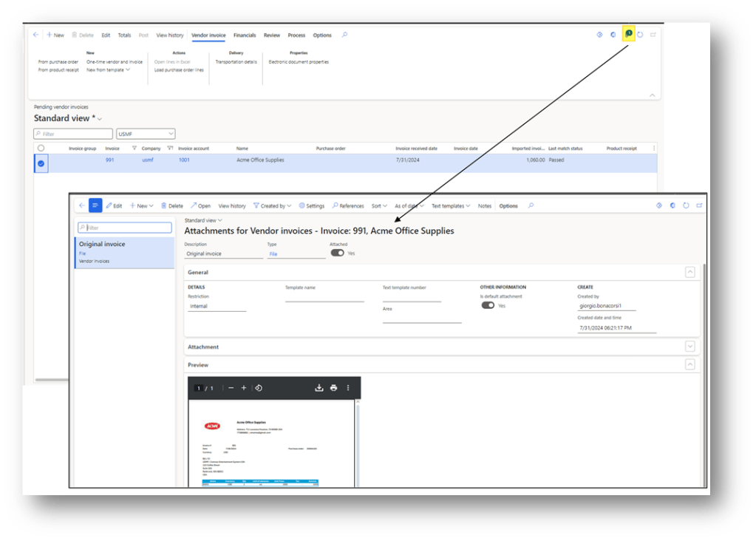756x541 pixels.
Task: Zoom out on the PDF preview
Action: tap(231, 388)
